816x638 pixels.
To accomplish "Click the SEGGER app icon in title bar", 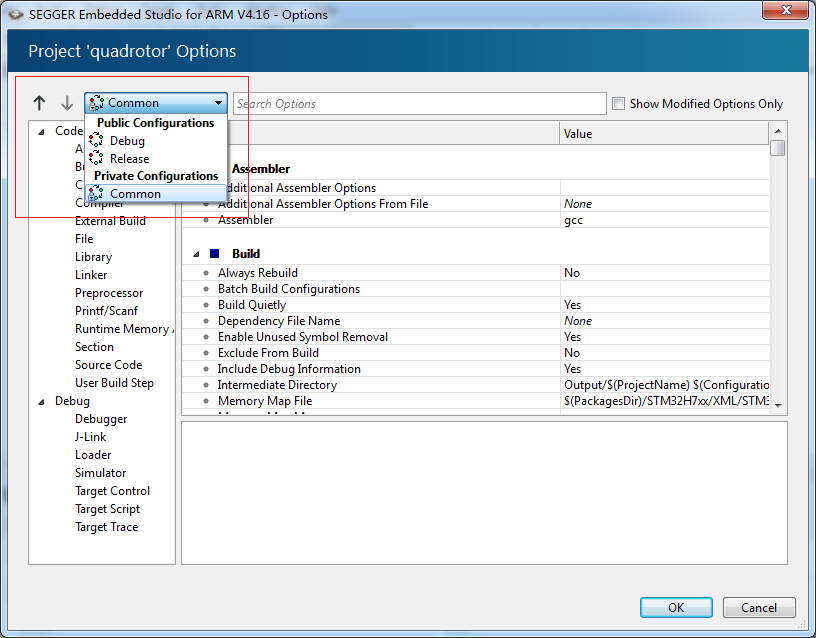I will (16, 15).
